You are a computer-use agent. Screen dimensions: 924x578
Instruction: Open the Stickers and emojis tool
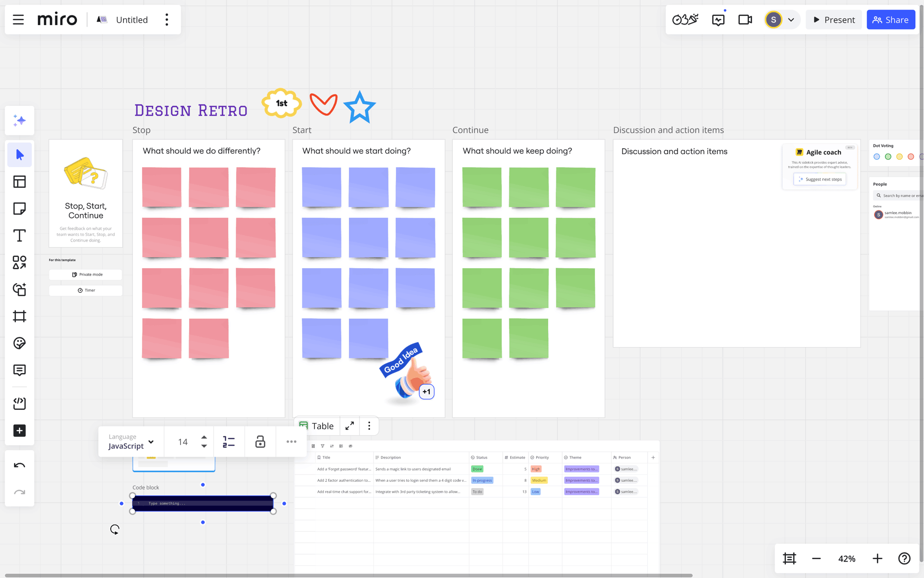point(19,343)
